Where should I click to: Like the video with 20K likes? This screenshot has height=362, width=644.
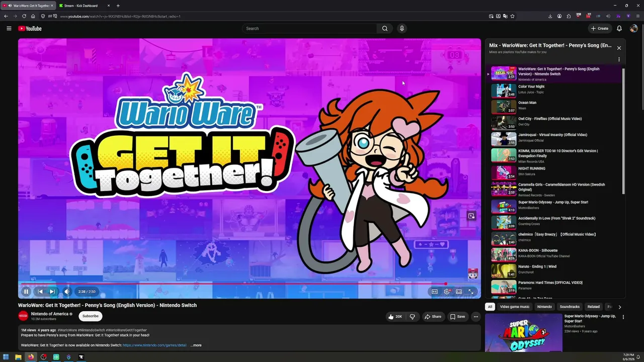(395, 317)
